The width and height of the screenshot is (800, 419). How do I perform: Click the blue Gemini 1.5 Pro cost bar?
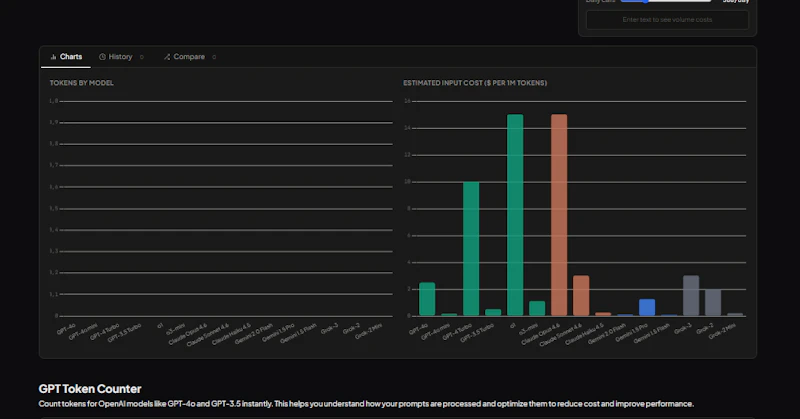pyautogui.click(x=647, y=307)
